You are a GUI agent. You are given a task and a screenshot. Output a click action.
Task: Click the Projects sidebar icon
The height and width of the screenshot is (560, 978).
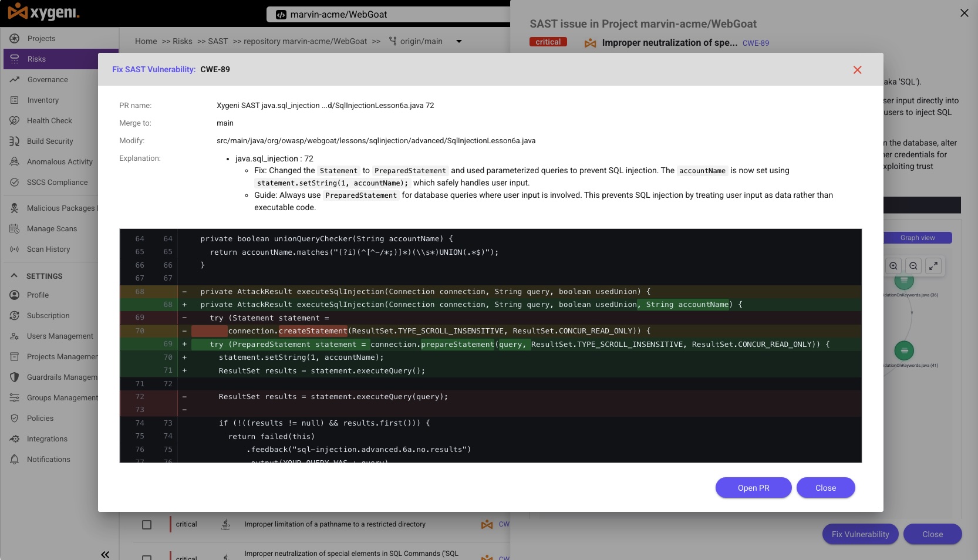[15, 39]
